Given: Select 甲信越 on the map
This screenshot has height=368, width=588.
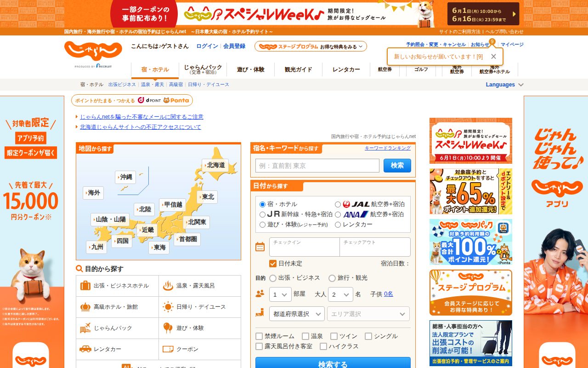Looking at the screenshot, I should (x=173, y=205).
